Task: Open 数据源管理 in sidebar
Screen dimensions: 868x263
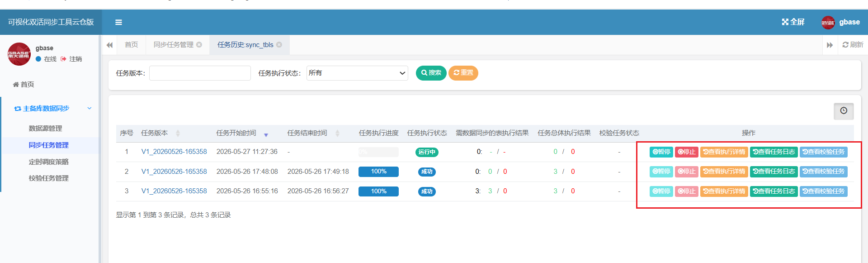Action: [x=45, y=129]
